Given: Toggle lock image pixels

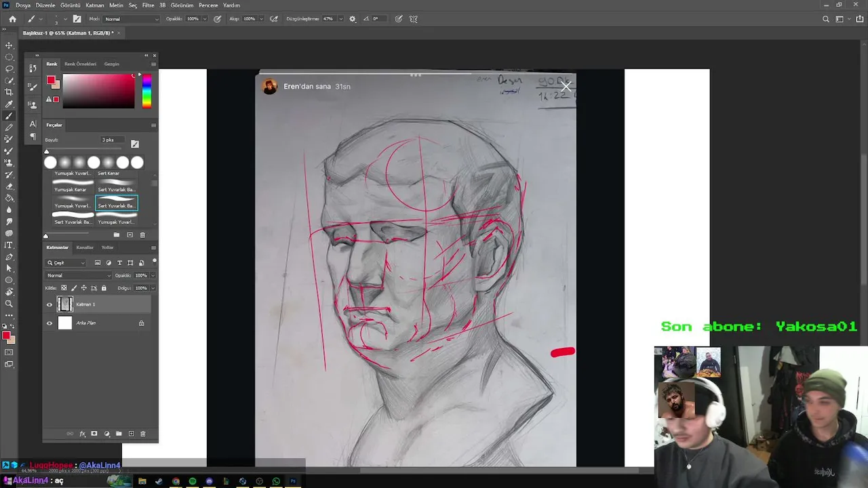Looking at the screenshot, I should [x=74, y=288].
